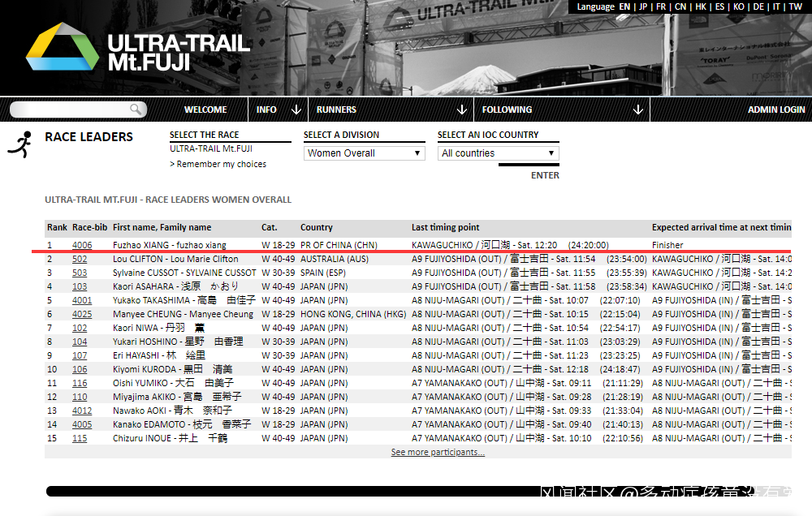Open race-bib 115 link

[80, 438]
